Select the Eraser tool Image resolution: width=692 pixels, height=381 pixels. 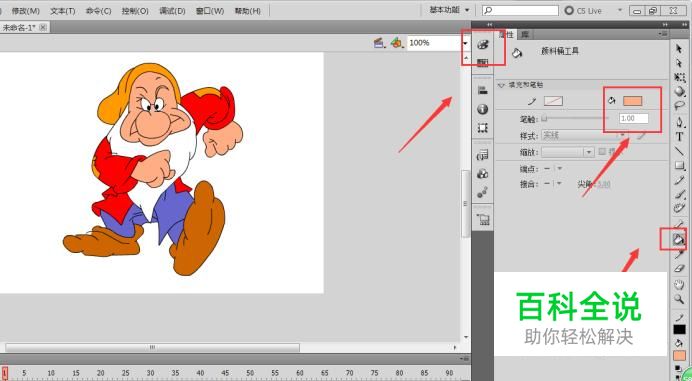(x=679, y=269)
